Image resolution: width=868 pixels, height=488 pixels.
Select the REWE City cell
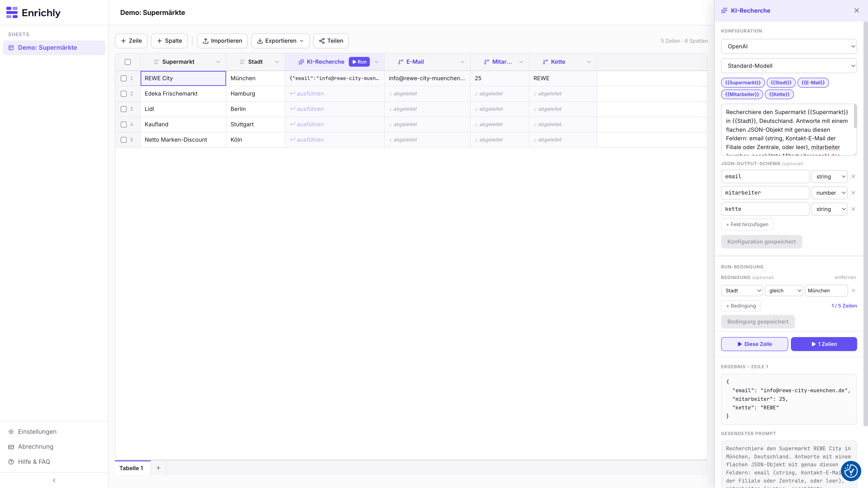(x=183, y=78)
